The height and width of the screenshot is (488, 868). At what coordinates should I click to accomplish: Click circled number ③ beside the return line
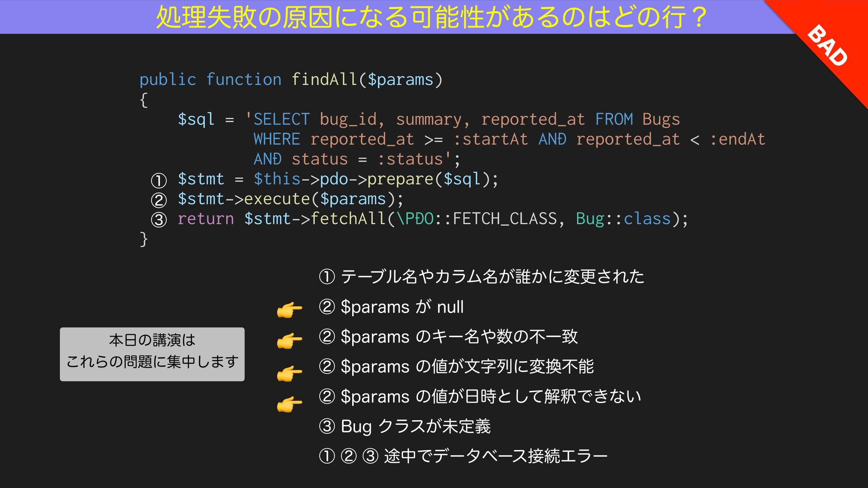(x=159, y=220)
